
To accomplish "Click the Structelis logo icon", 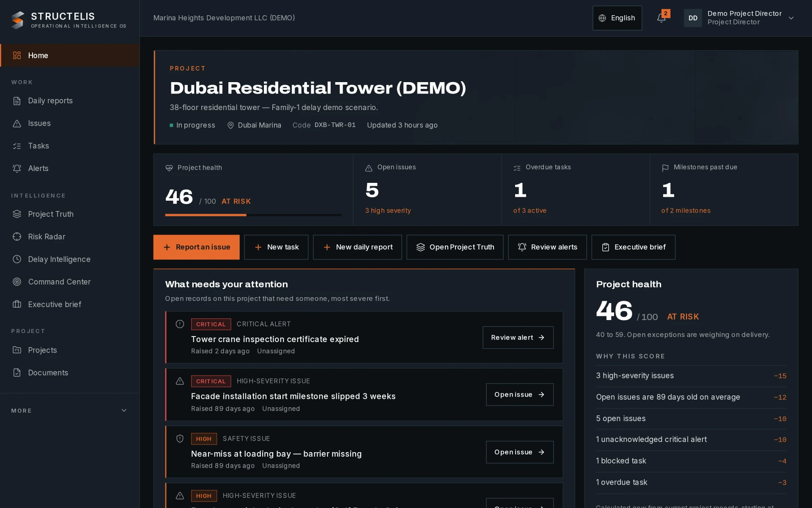I will (x=18, y=20).
